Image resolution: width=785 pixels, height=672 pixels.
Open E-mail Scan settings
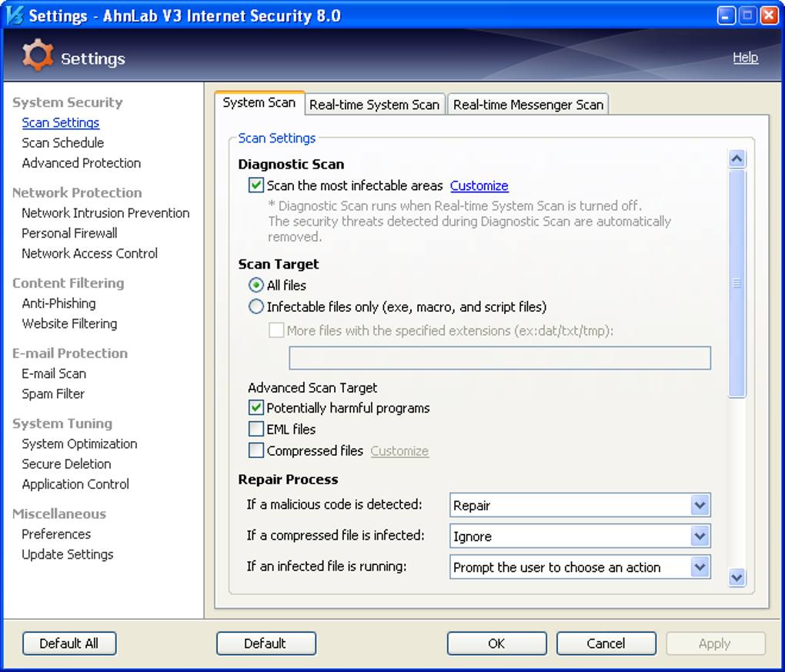coord(54,373)
